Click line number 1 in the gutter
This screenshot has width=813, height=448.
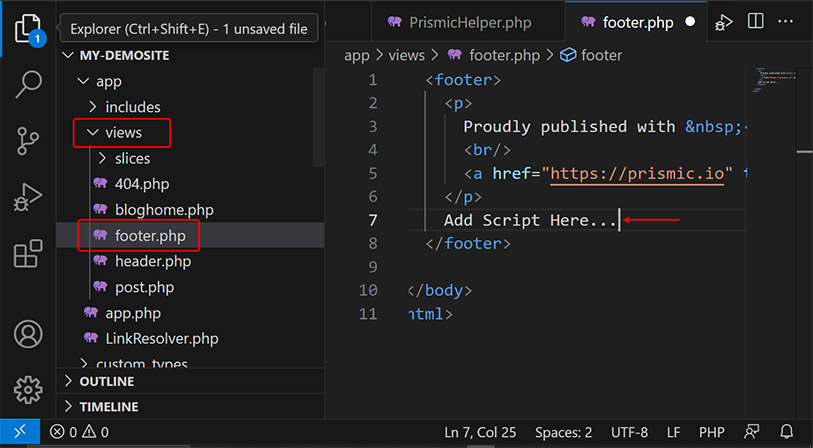tap(373, 80)
